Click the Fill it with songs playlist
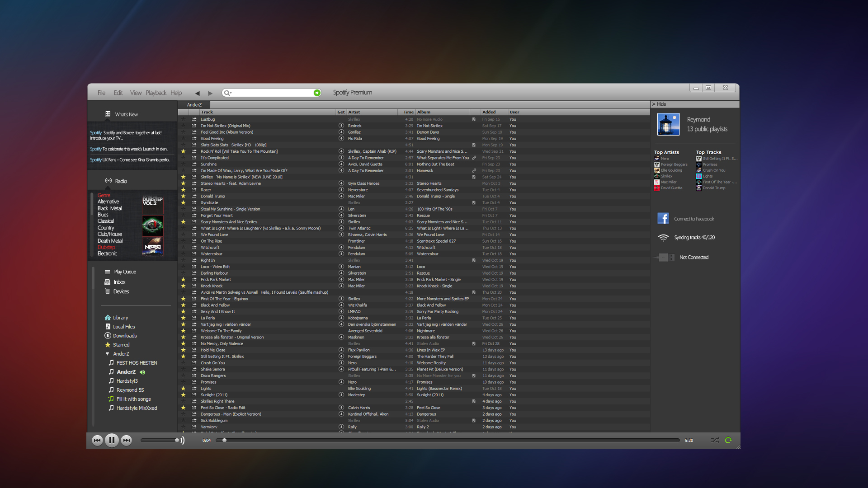This screenshot has width=868, height=488. coord(133,399)
